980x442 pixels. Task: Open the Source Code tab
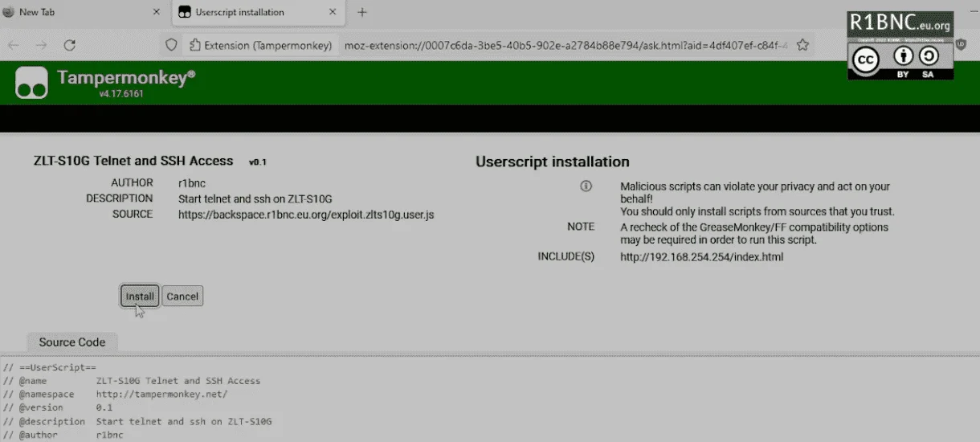point(72,342)
